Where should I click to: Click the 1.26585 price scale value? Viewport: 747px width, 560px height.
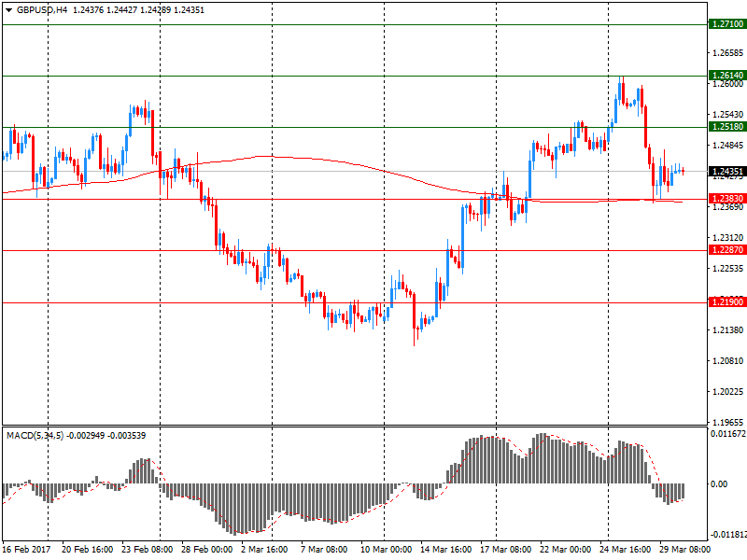coord(728,53)
